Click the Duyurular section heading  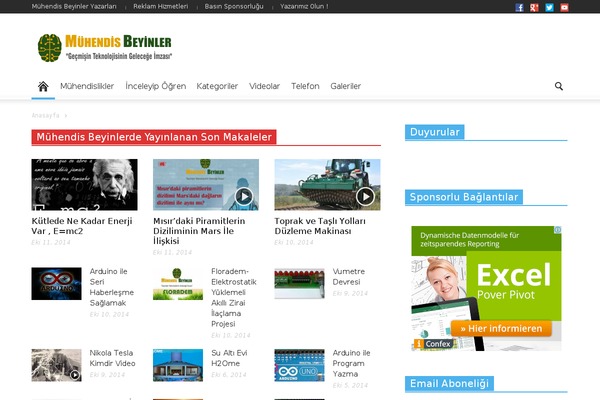click(x=435, y=132)
